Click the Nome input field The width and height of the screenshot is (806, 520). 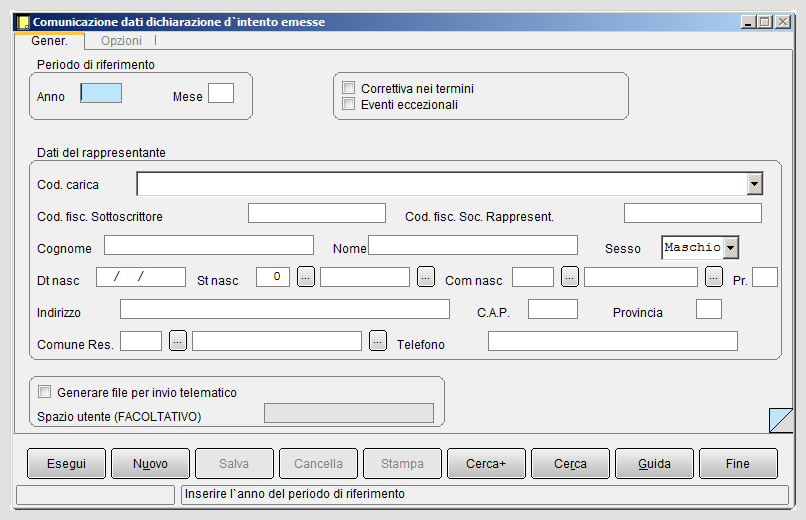(473, 245)
